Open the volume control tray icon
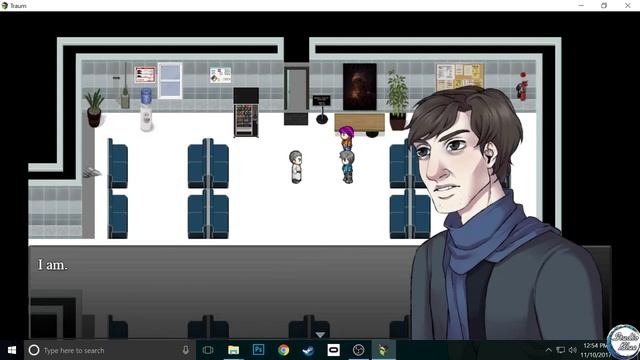This screenshot has height=360, width=640. point(573,350)
